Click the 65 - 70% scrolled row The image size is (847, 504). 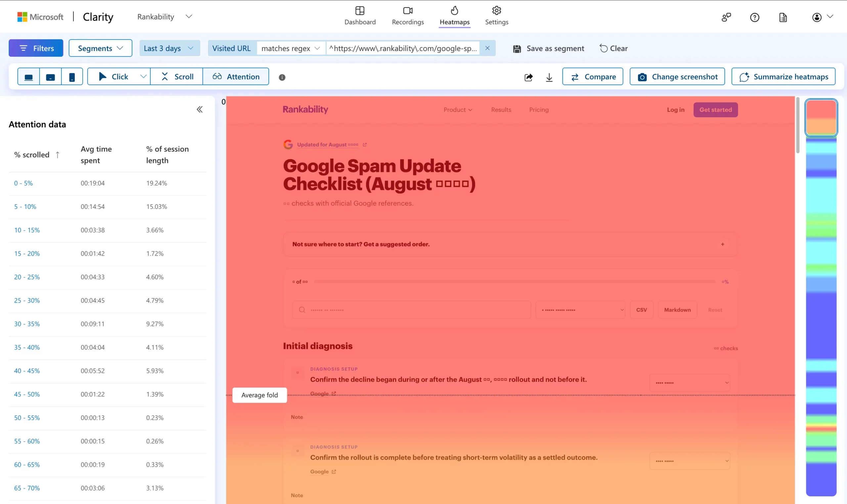(107, 488)
